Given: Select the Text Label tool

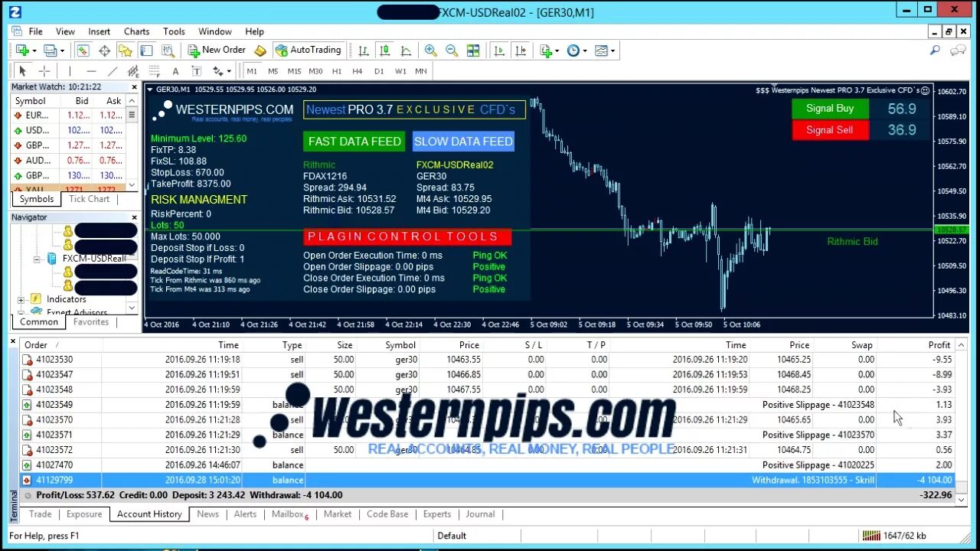Looking at the screenshot, I should point(196,71).
